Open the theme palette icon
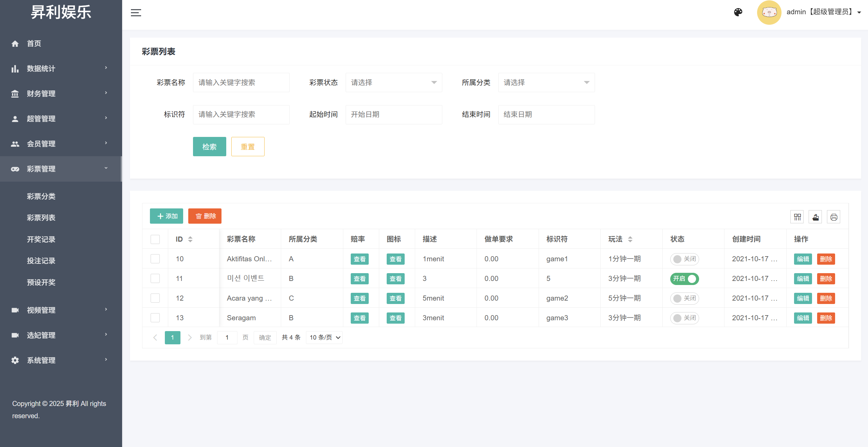868x447 pixels. click(x=738, y=13)
